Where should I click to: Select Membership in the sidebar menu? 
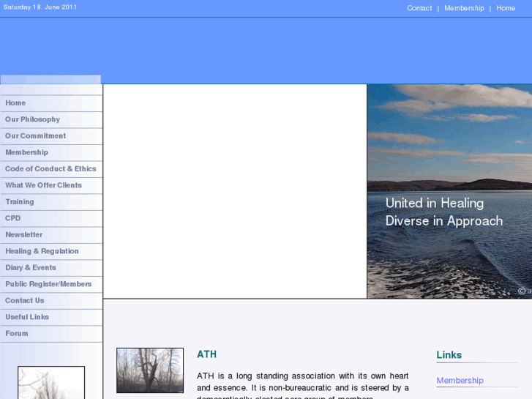pyautogui.click(x=51, y=152)
